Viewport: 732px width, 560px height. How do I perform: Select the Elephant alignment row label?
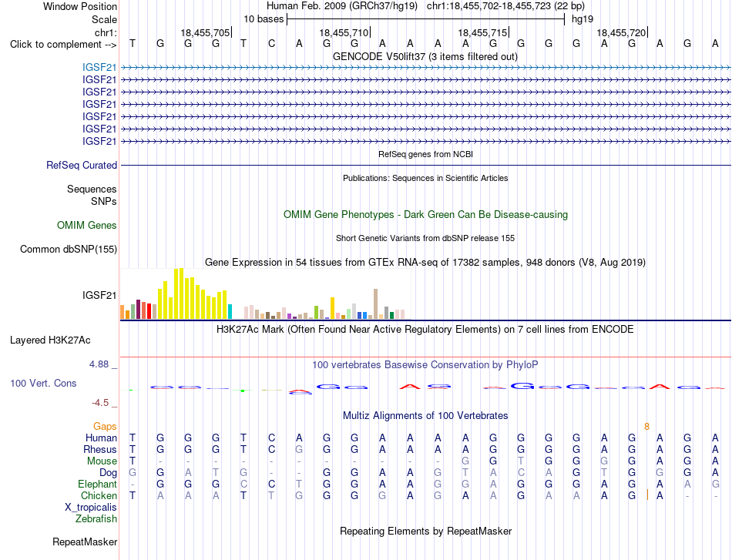[x=98, y=484]
